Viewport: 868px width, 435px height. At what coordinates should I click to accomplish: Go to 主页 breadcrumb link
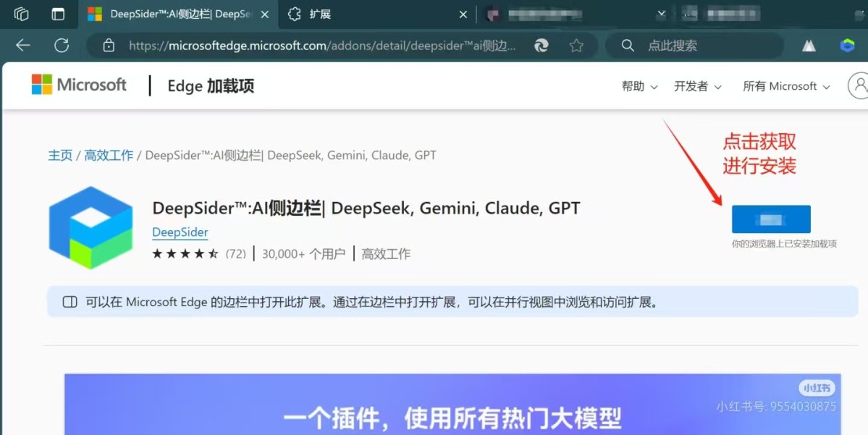[x=60, y=155]
